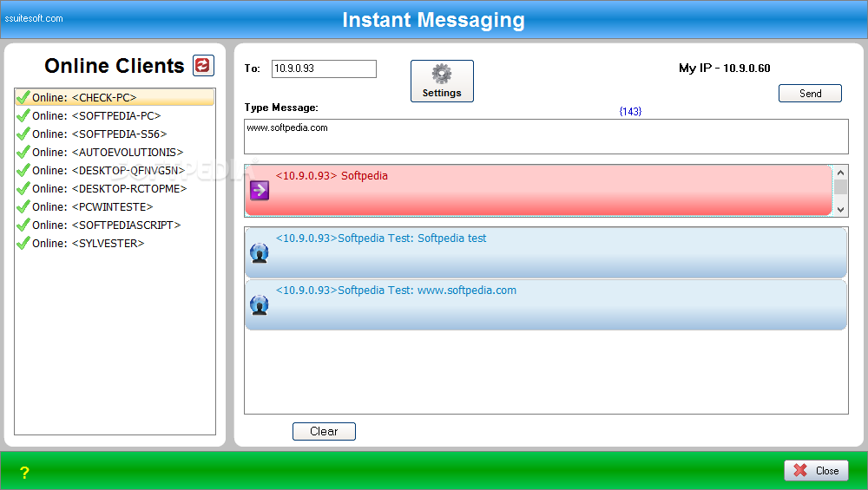Select received message 'Softpedia Test: www.softpedia.com'
This screenshot has height=490, width=868.
[x=546, y=304]
